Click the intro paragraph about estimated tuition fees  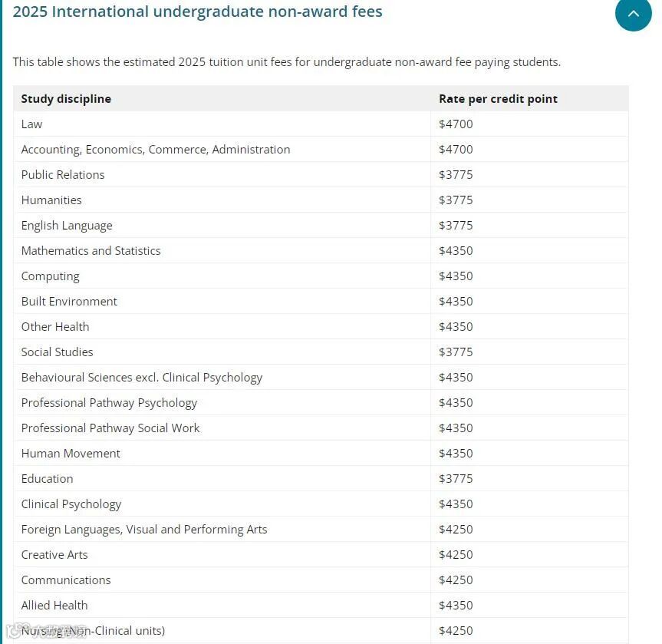pos(287,62)
